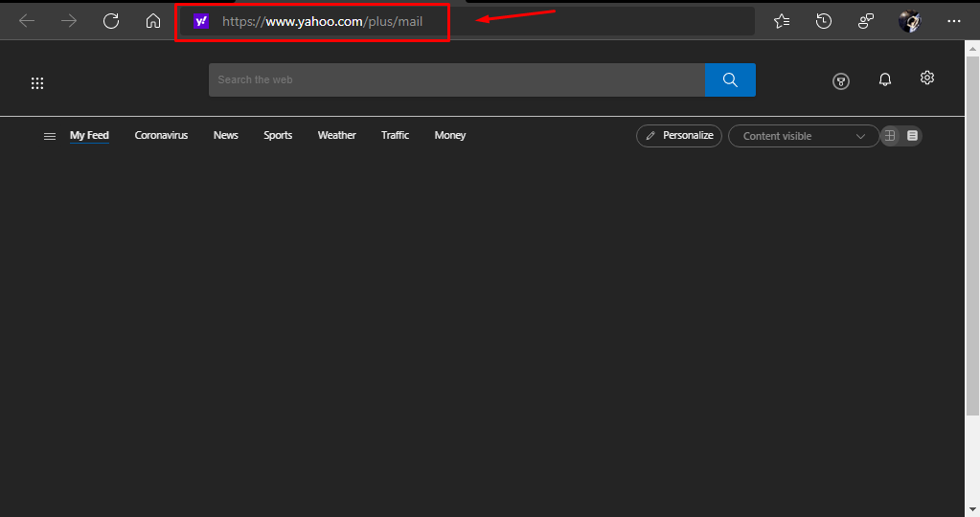Open the Traffic tab

pos(395,136)
